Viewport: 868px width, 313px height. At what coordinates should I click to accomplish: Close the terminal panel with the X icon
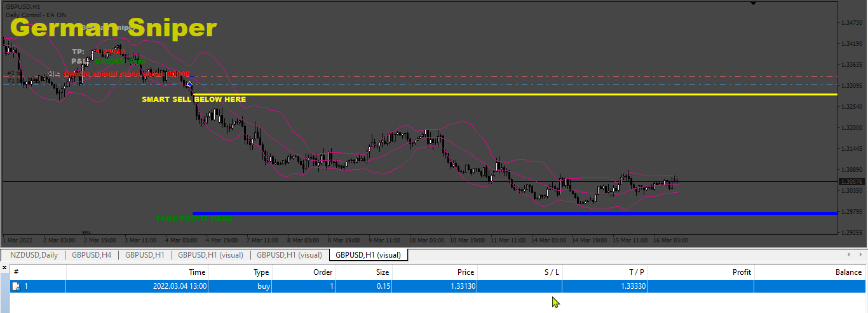[x=4, y=268]
